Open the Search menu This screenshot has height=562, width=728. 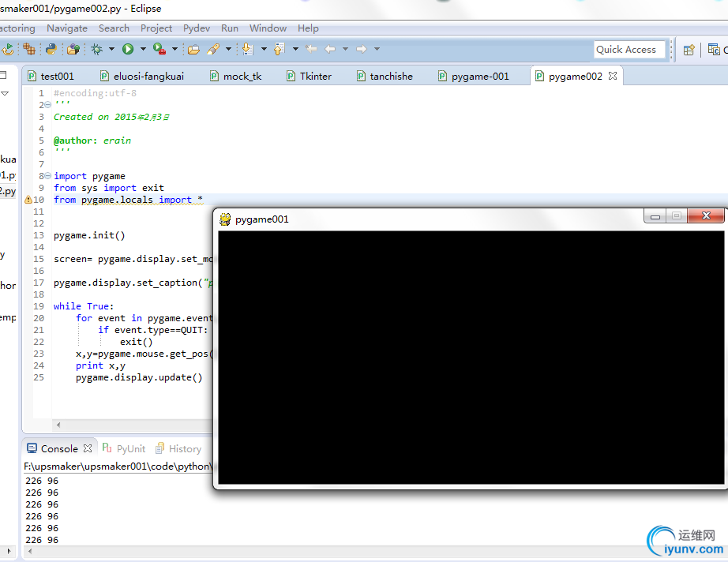click(114, 28)
